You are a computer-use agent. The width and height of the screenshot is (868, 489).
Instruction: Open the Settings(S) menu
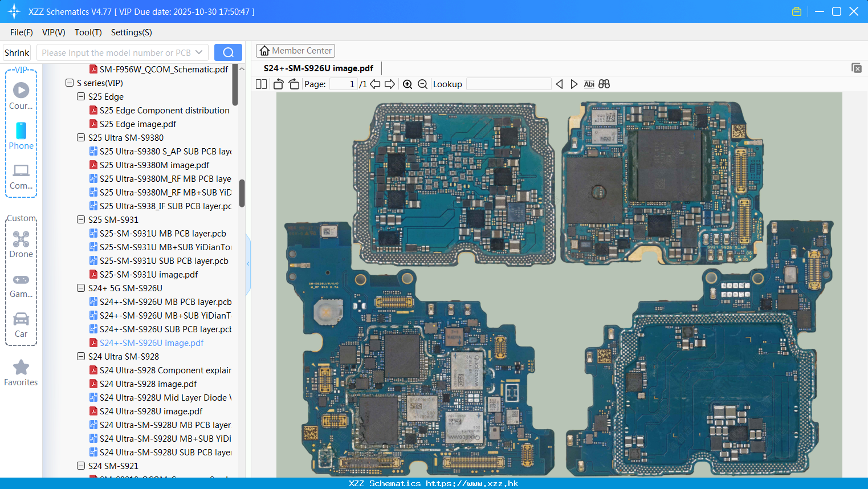(x=132, y=32)
